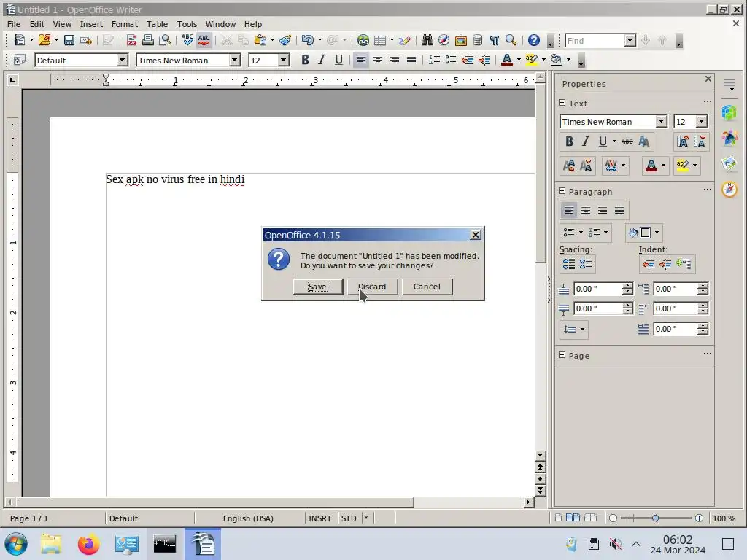Toggle Underline in the formatting toolbar

(x=338, y=60)
